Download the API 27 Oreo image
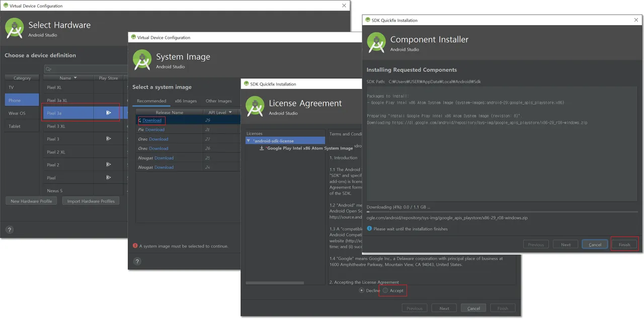The width and height of the screenshot is (644, 320). tap(158, 139)
